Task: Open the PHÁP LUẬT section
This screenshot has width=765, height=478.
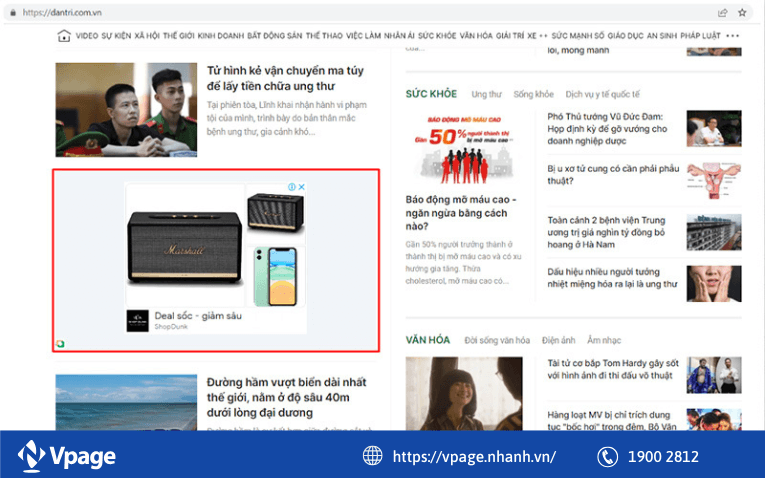Action: pyautogui.click(x=700, y=36)
